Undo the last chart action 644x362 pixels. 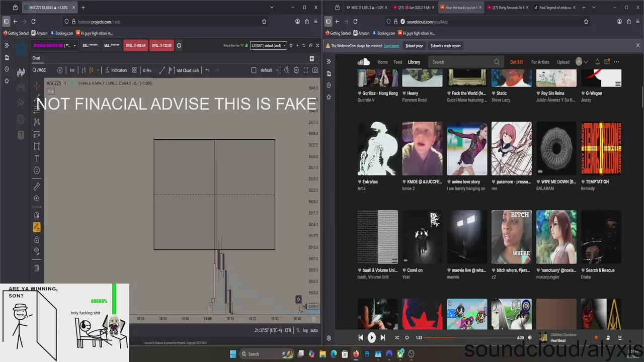pyautogui.click(x=207, y=70)
